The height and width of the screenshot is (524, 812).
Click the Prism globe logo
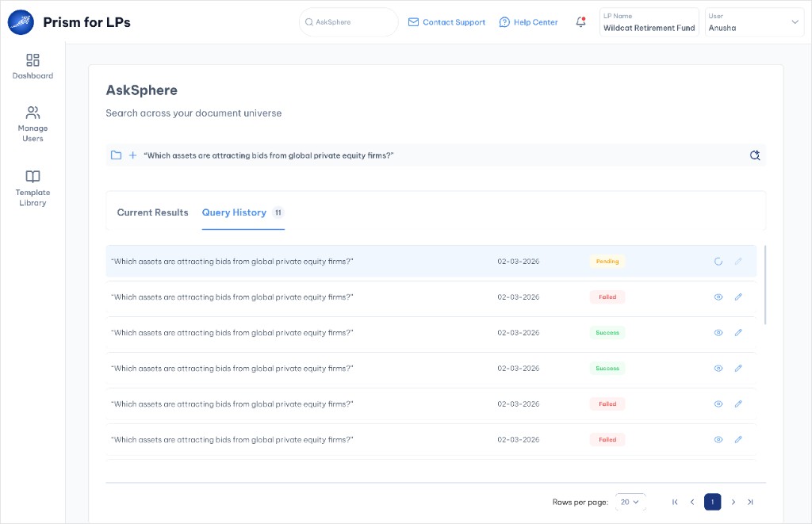tap(21, 22)
